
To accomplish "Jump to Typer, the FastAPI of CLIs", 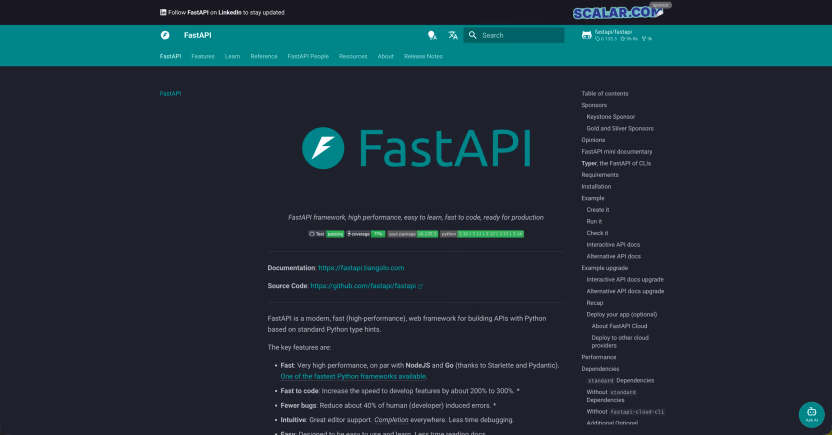I will pos(616,163).
